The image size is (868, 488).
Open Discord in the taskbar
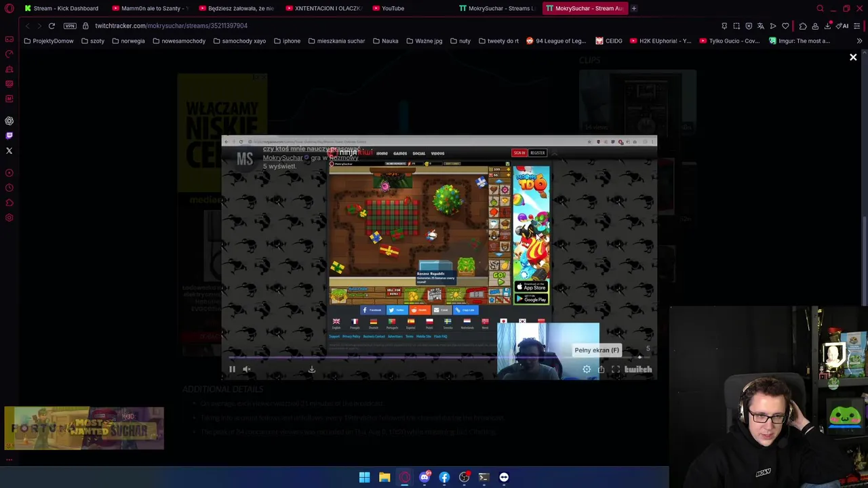pyautogui.click(x=425, y=477)
